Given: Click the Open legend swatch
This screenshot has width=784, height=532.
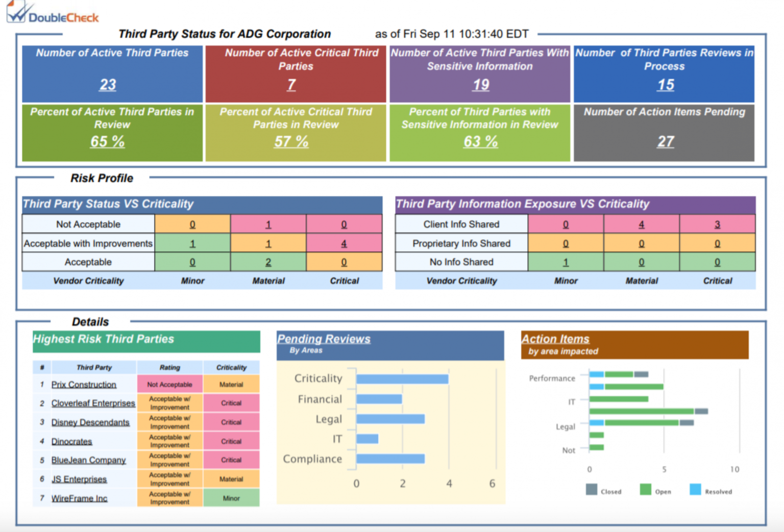Looking at the screenshot, I should pos(646,490).
